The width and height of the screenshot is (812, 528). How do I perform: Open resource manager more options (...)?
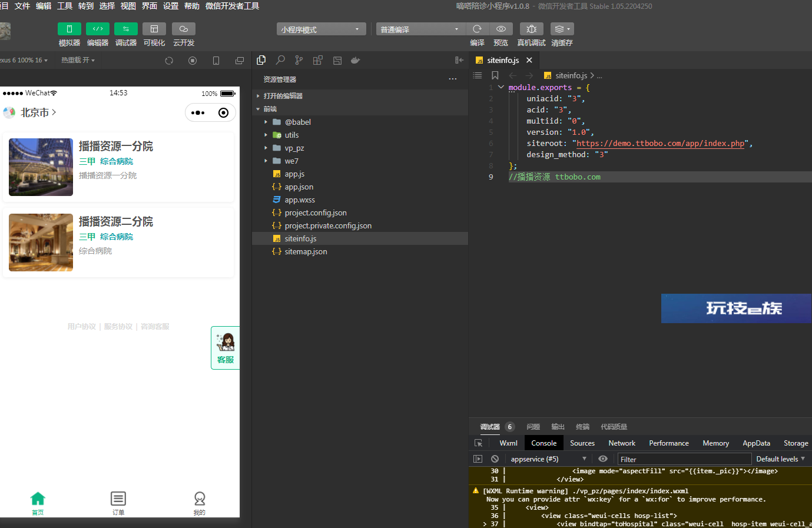pyautogui.click(x=452, y=79)
